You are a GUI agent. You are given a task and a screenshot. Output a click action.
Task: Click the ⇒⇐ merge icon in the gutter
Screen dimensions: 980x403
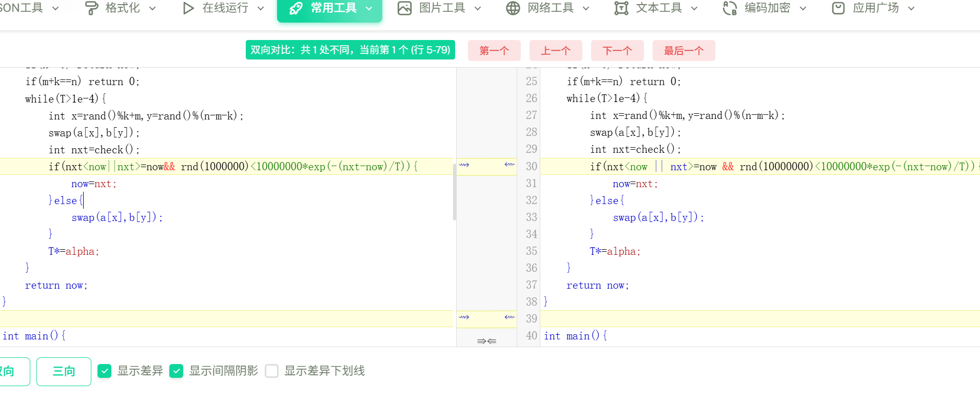point(486,341)
